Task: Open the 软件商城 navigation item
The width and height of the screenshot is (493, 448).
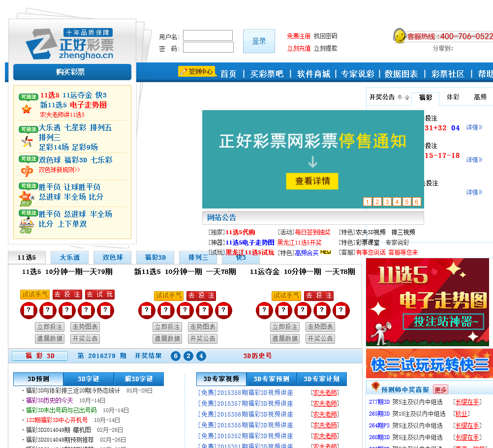Action: click(313, 74)
